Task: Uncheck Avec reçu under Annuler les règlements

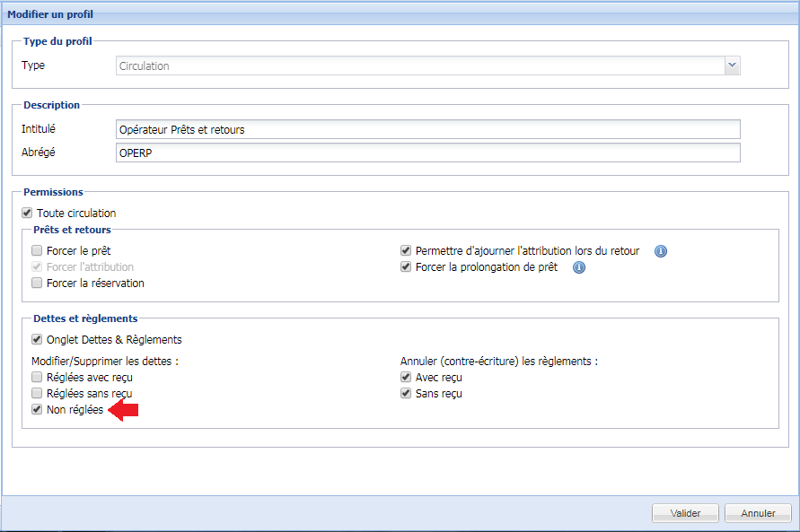Action: [x=406, y=378]
